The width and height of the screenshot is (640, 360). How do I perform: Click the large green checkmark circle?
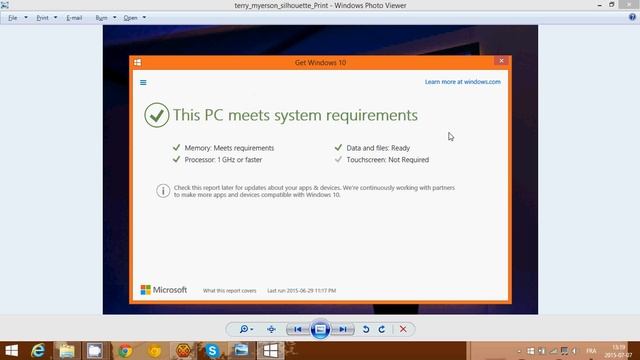157,115
